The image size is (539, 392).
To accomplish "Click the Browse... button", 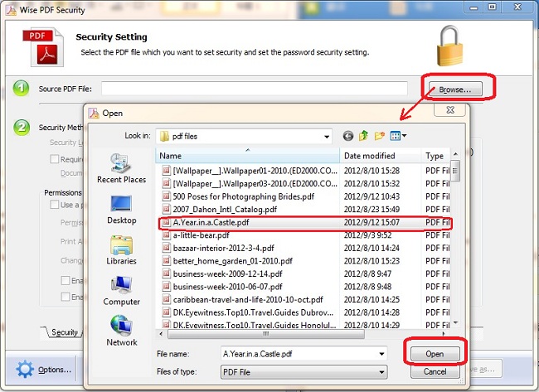I will point(455,90).
